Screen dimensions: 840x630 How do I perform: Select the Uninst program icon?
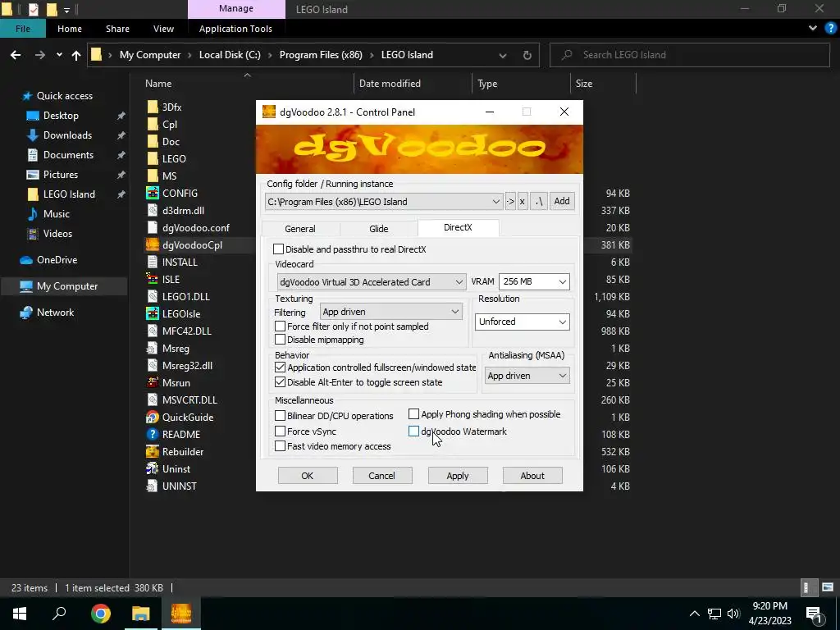click(153, 468)
